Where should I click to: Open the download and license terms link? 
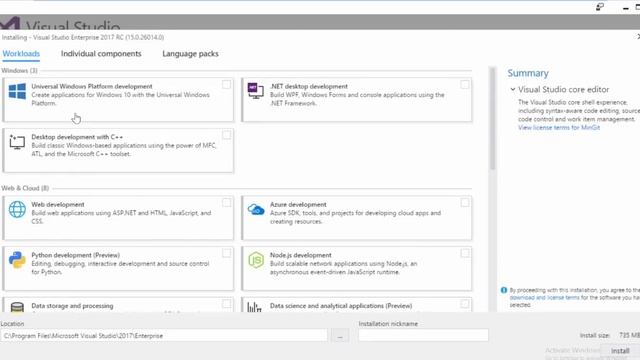544,298
